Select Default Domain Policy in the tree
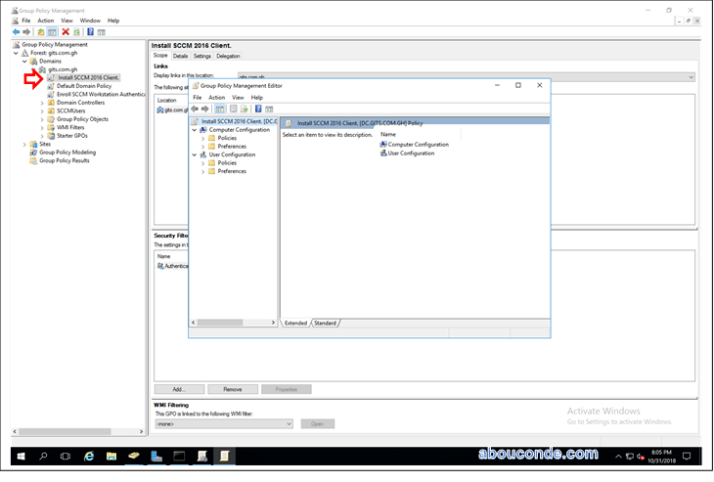 pos(83,86)
